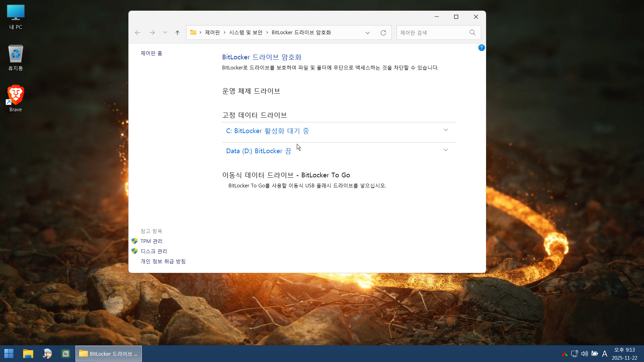Open the TPM 관리 link
Viewport: 644px width, 362px height.
coord(151,241)
